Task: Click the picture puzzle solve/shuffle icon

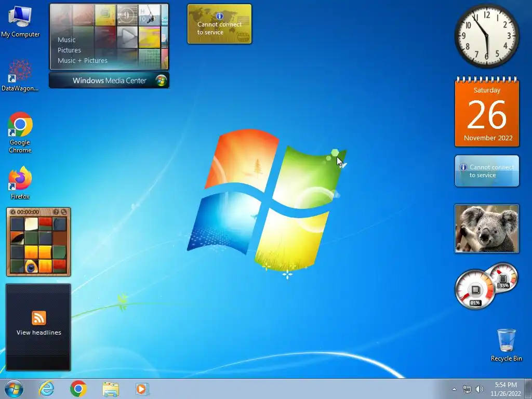Action: pos(64,212)
